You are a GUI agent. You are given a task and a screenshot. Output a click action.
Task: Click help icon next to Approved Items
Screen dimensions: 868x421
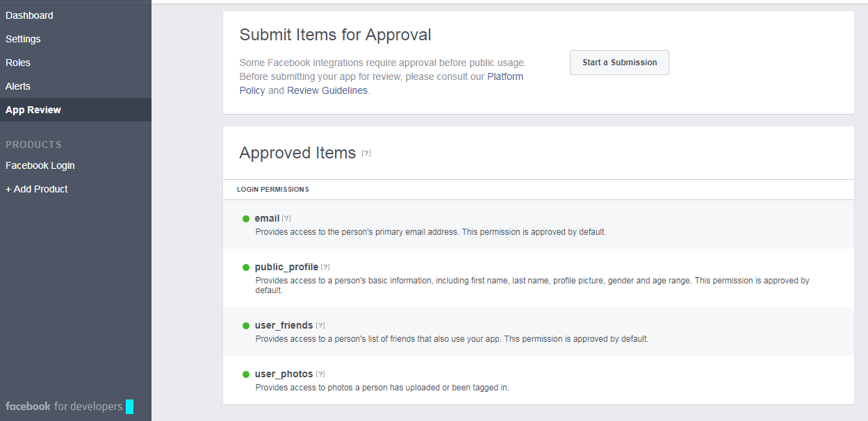[x=366, y=154]
